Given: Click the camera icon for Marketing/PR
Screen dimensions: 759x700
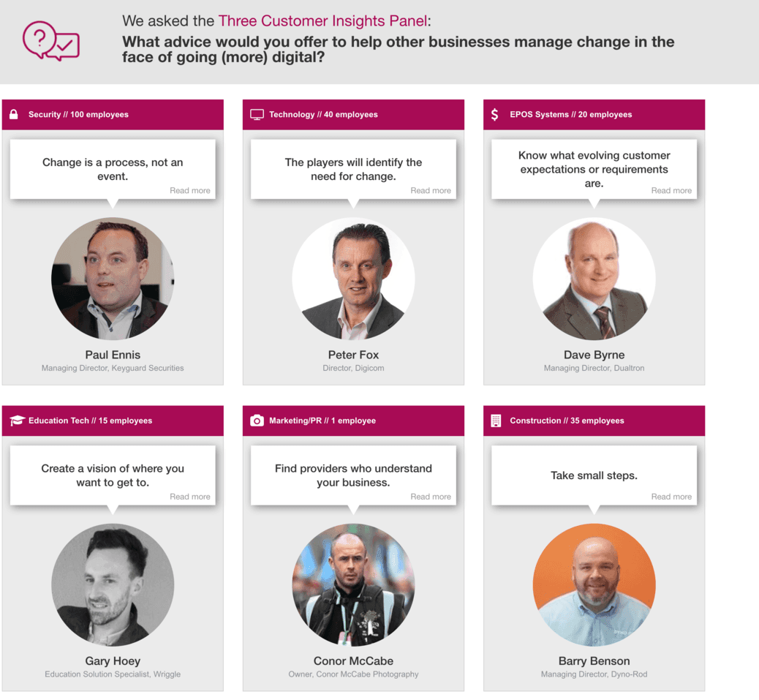Looking at the screenshot, I should click(x=257, y=420).
